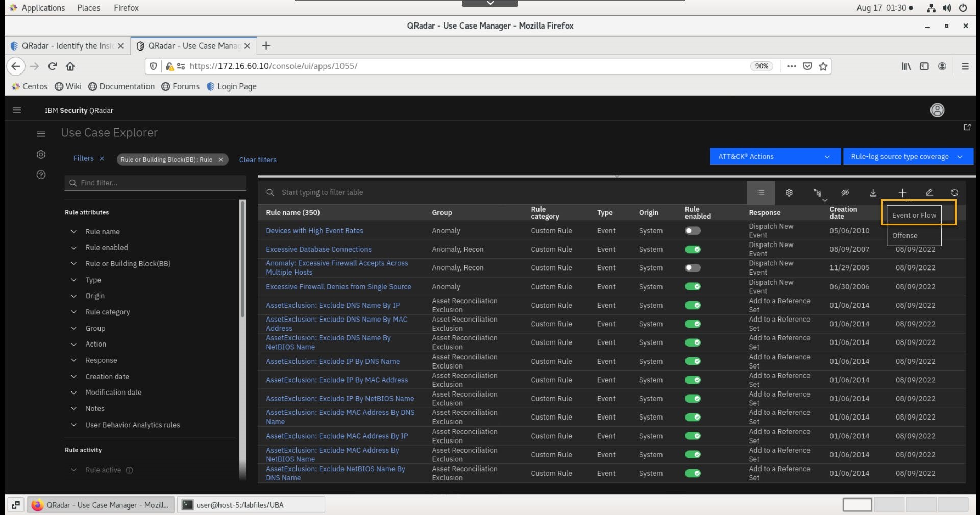Image resolution: width=980 pixels, height=515 pixels.
Task: Remove the Rule or Building Block(BB): Rule filter chip
Action: (x=220, y=160)
